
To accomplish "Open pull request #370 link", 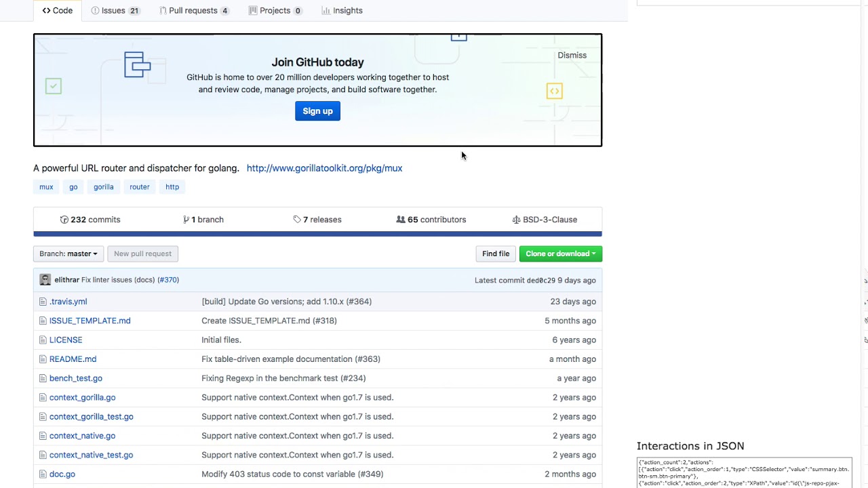I will pos(168,280).
